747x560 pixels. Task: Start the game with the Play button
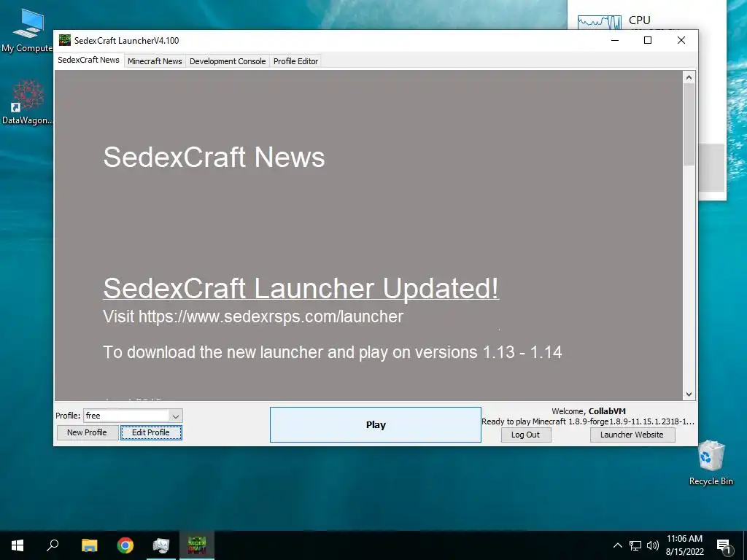pos(376,425)
